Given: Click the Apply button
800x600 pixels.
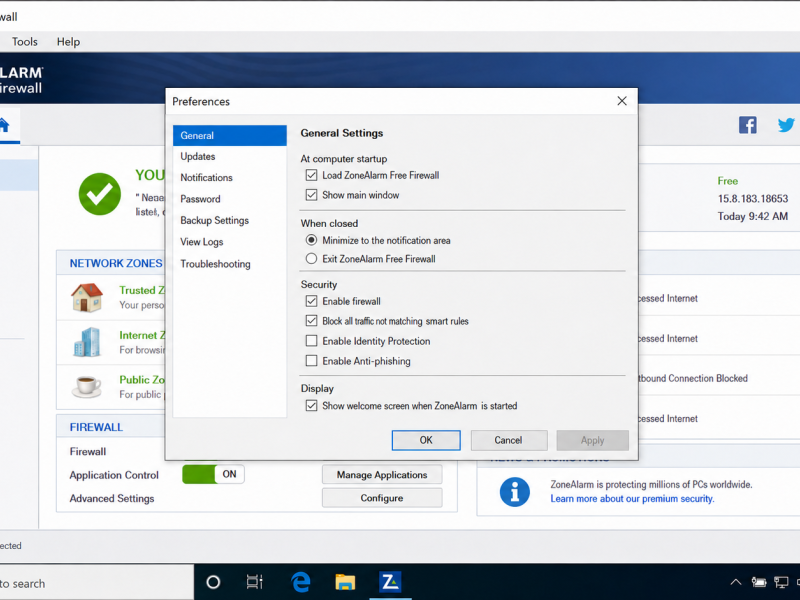Looking at the screenshot, I should pyautogui.click(x=592, y=440).
